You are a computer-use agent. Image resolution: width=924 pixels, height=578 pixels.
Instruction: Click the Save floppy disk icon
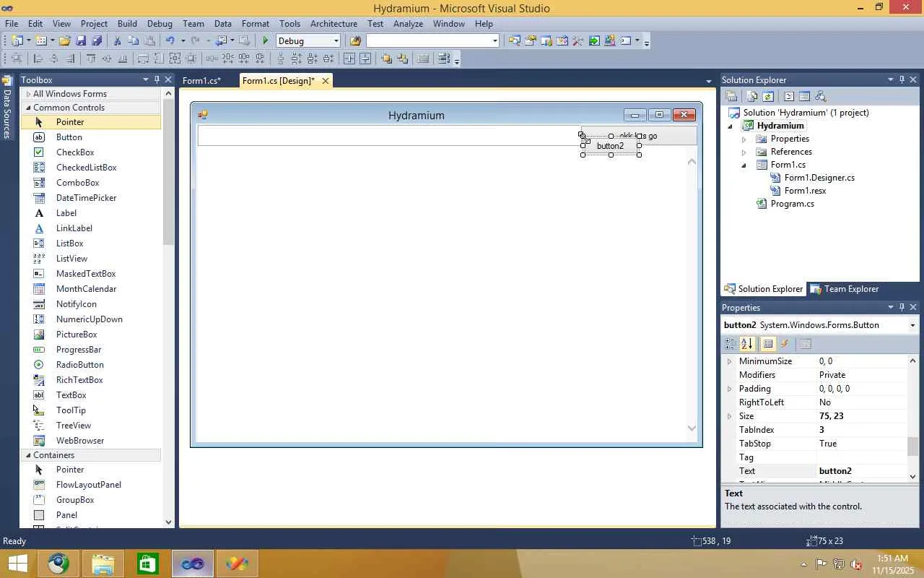tap(81, 41)
